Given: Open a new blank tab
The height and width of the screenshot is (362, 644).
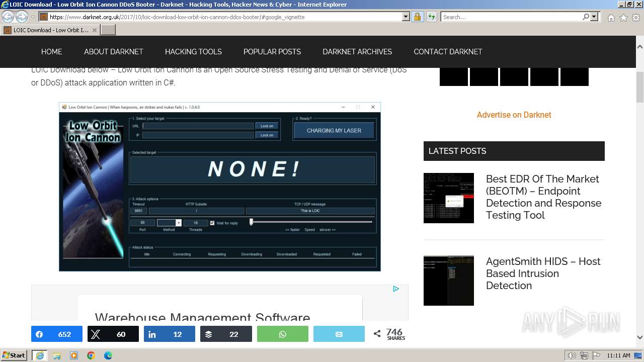Looking at the screenshot, I should [x=108, y=30].
